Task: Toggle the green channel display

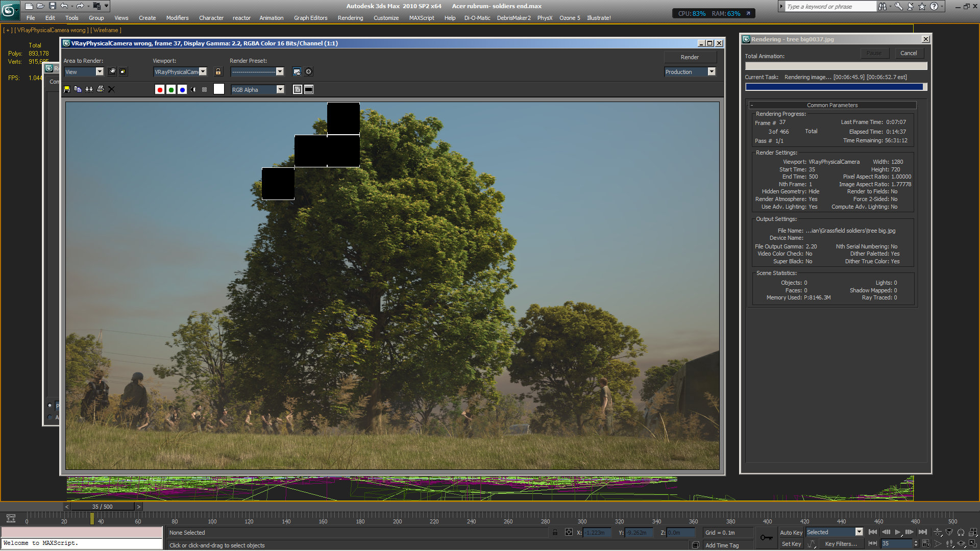Action: [171, 90]
